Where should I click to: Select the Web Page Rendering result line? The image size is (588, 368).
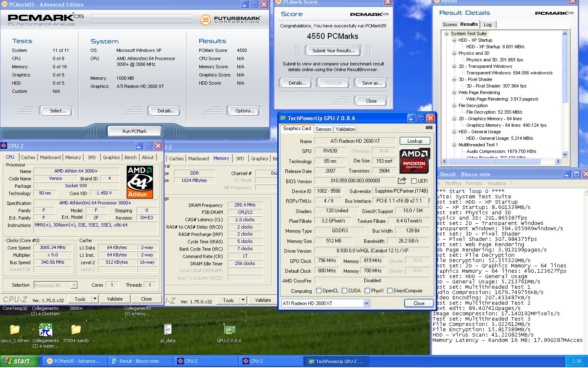tap(502, 99)
